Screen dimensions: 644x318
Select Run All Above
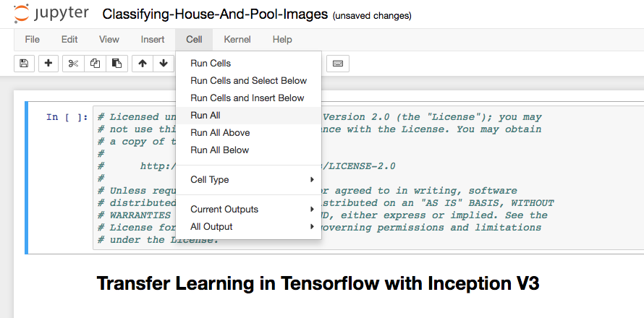pyautogui.click(x=248, y=132)
